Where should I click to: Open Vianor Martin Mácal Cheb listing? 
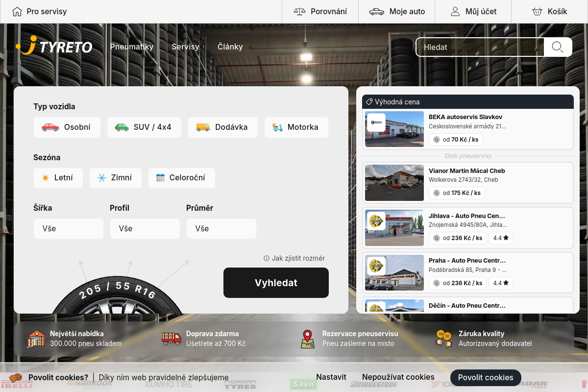tap(468, 183)
